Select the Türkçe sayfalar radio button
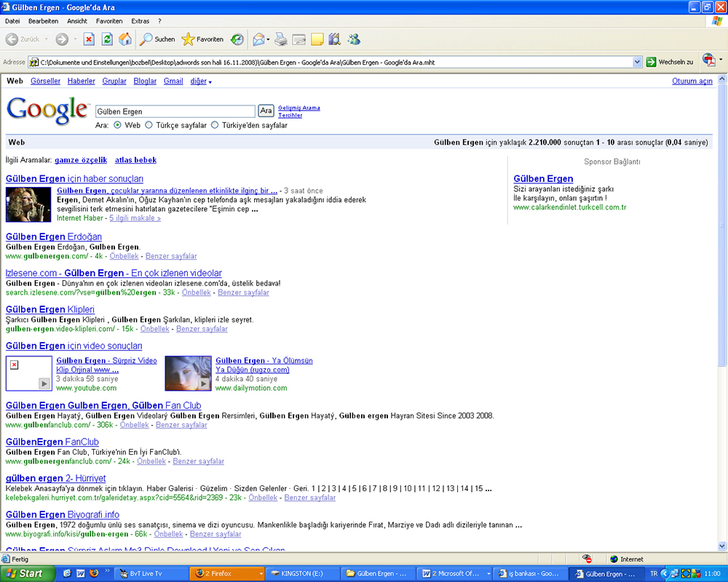 [149, 125]
